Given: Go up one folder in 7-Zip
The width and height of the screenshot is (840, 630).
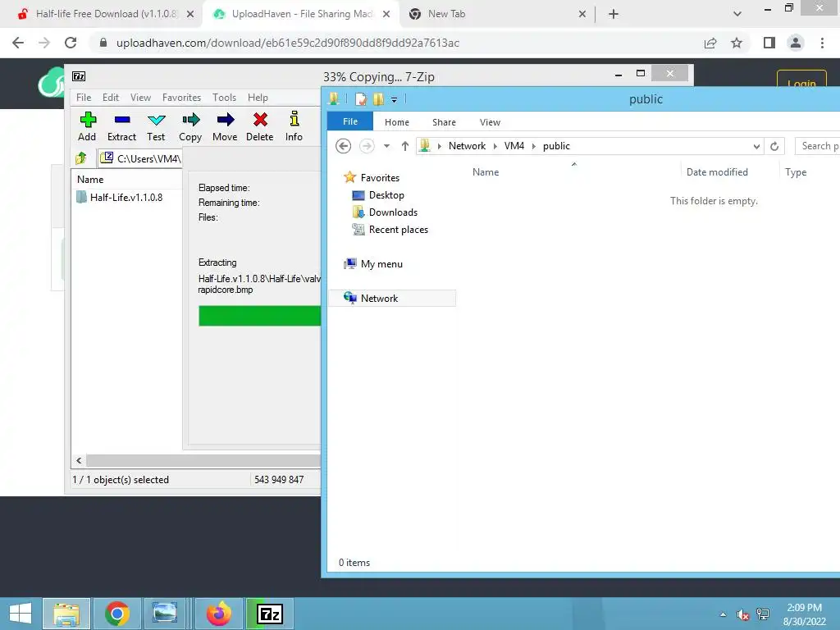Looking at the screenshot, I should click(x=81, y=158).
